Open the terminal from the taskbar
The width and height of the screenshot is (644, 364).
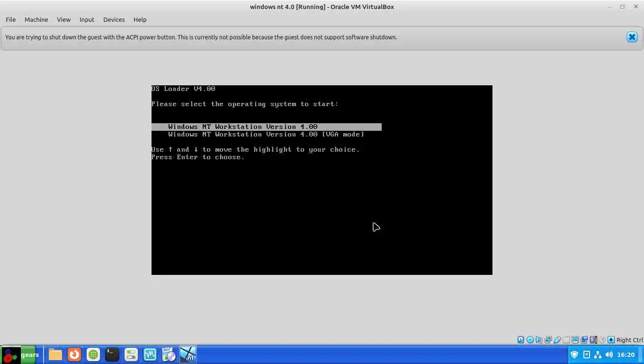point(112,355)
